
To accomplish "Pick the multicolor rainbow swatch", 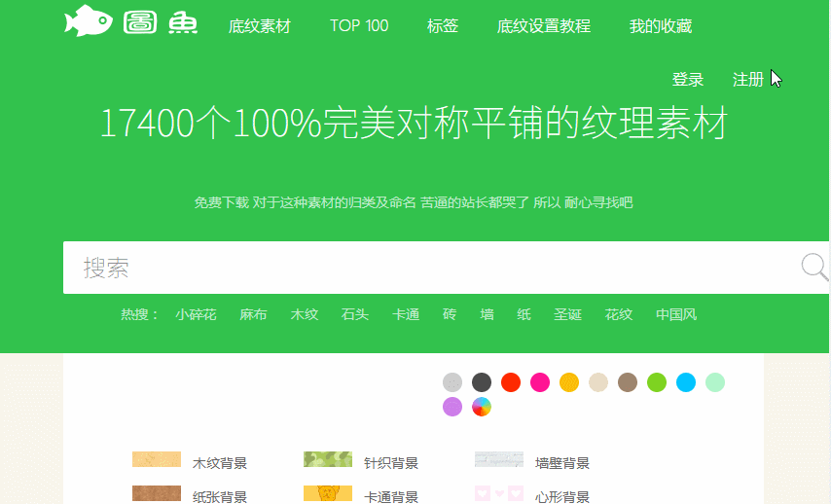I will (x=482, y=407).
